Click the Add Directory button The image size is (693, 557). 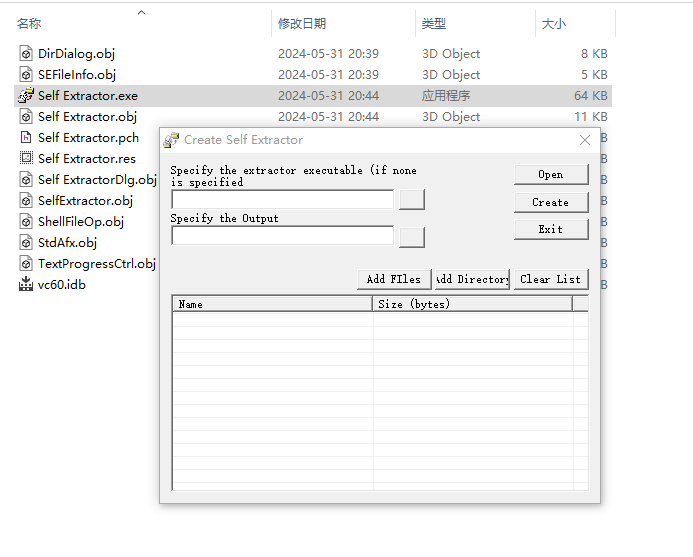(x=472, y=279)
